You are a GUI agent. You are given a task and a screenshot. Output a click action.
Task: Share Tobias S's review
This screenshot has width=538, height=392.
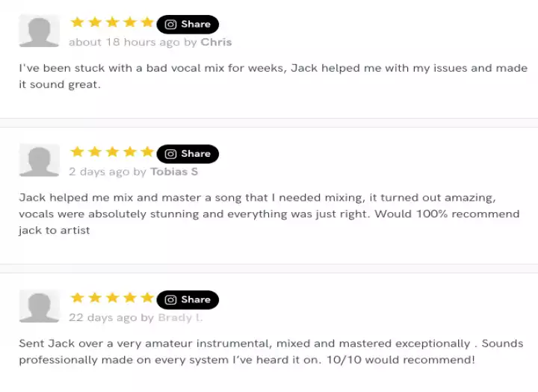[188, 154]
